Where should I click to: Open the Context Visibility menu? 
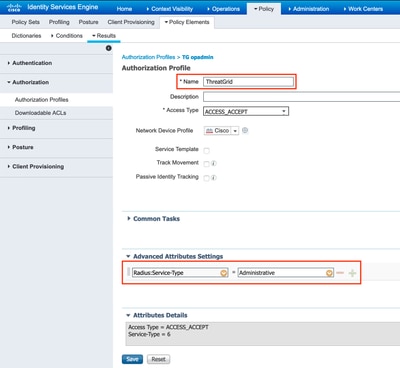click(x=170, y=9)
